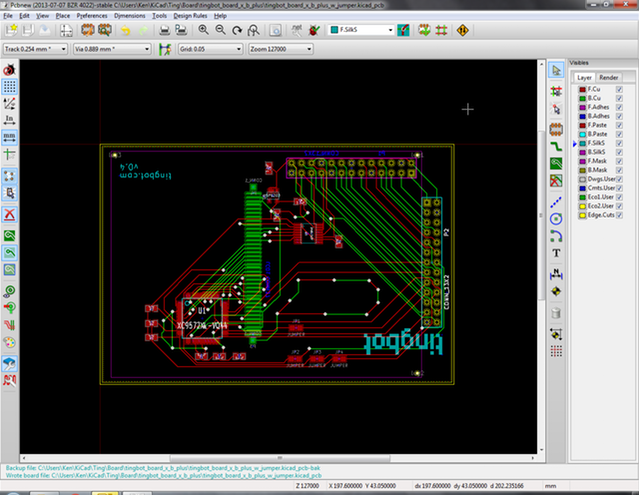The width and height of the screenshot is (639, 495).
Task: Select the Dwgs.User layer name
Action: tap(601, 179)
